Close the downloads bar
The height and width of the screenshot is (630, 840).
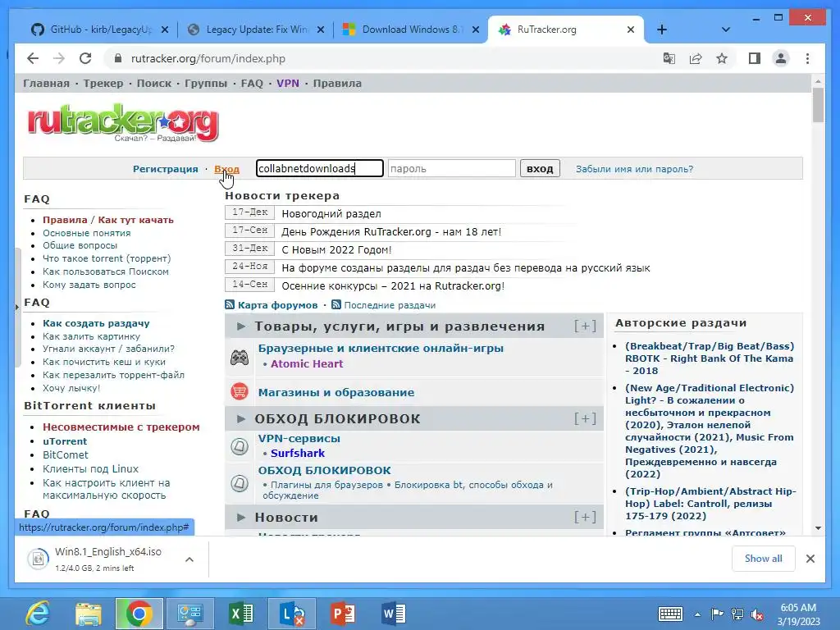point(810,559)
